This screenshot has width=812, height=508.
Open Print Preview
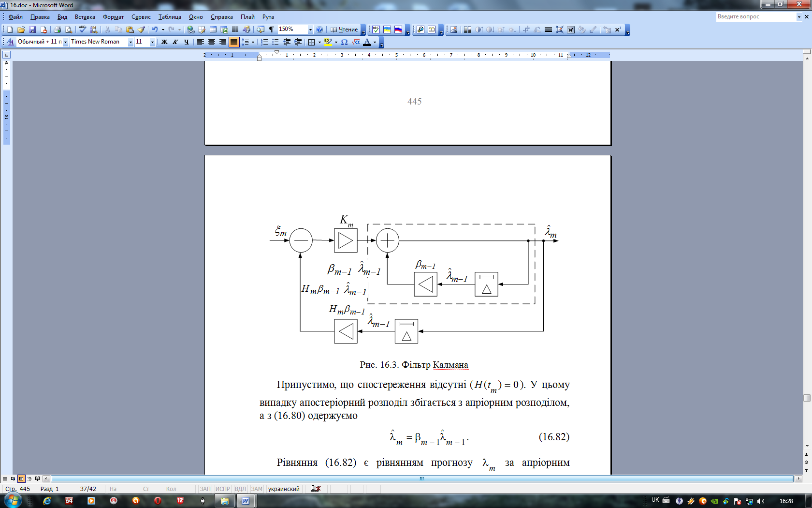point(69,30)
